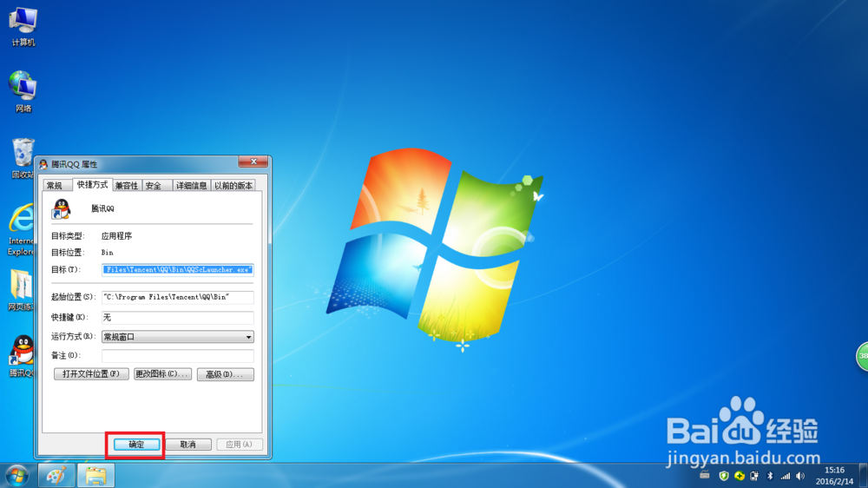Screen dimensions: 868x488
Task: Click the volume speaker tray icon
Action: pos(800,476)
